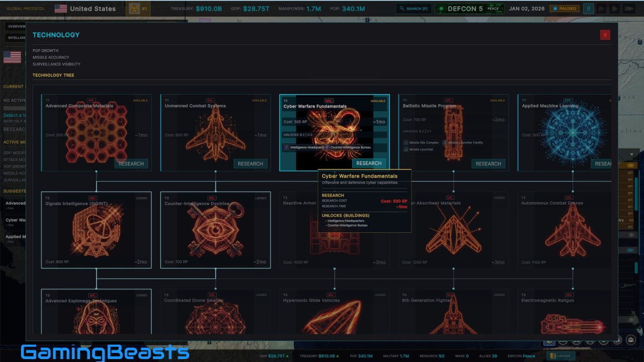Screen dimensions: 644x362
Task: Click the Jan 02, 2026 date
Action: pyautogui.click(x=527, y=9)
